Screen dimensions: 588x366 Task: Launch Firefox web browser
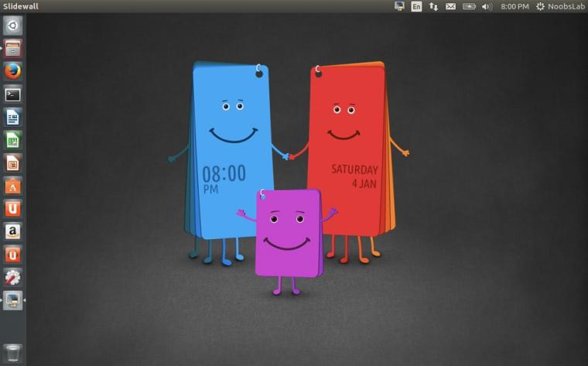(12, 71)
